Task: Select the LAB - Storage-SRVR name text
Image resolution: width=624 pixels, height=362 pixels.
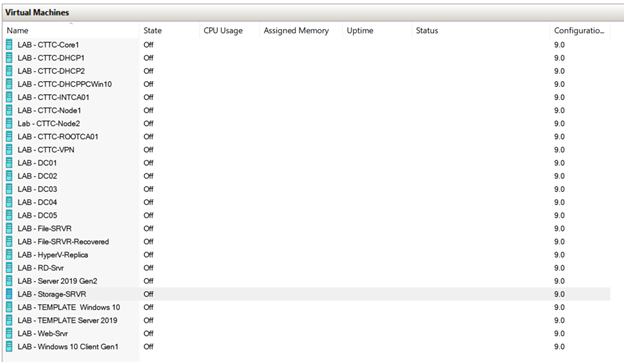Action: (x=52, y=294)
